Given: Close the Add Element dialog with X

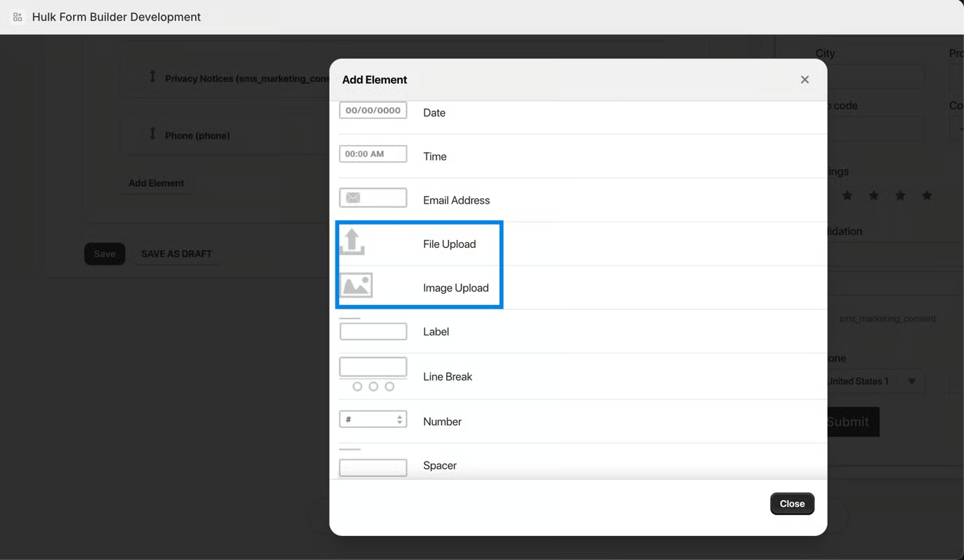Looking at the screenshot, I should tap(804, 79).
